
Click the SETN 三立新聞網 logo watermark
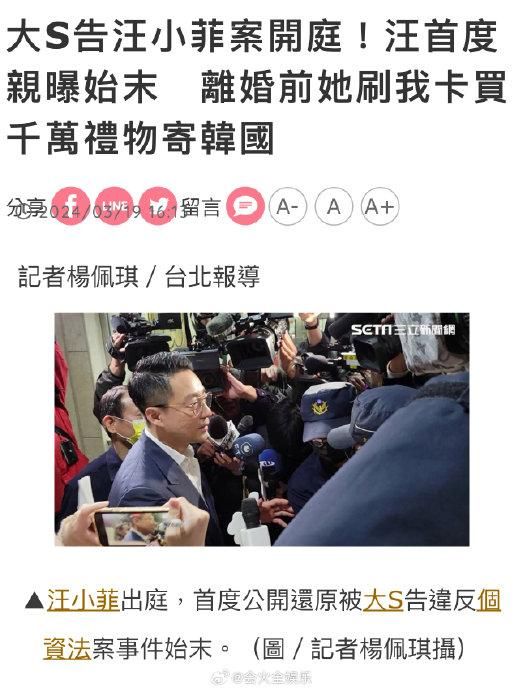pos(403,330)
